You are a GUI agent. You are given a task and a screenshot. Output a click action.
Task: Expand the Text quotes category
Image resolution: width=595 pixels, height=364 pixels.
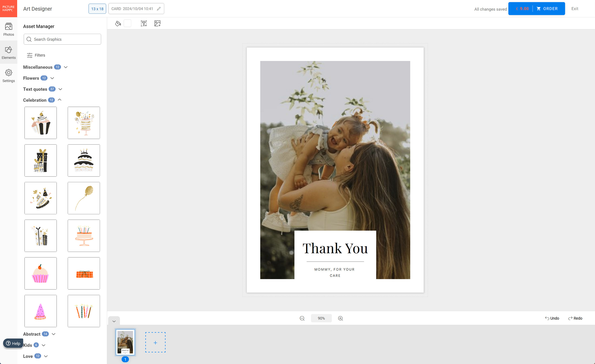tap(60, 89)
